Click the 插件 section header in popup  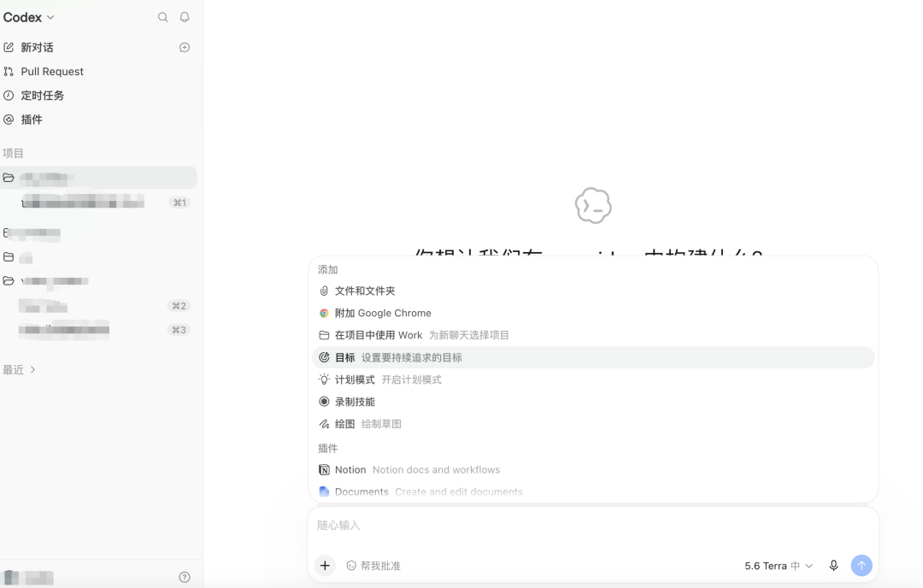click(x=328, y=448)
